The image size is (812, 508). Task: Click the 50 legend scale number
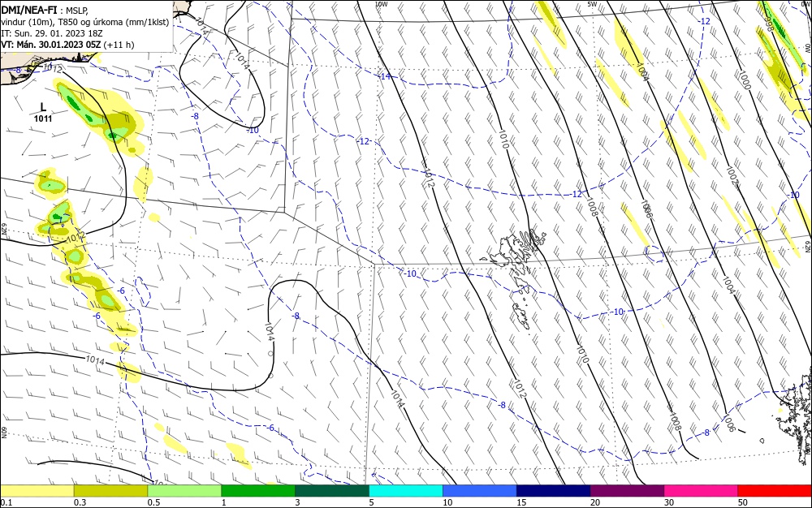tap(743, 502)
